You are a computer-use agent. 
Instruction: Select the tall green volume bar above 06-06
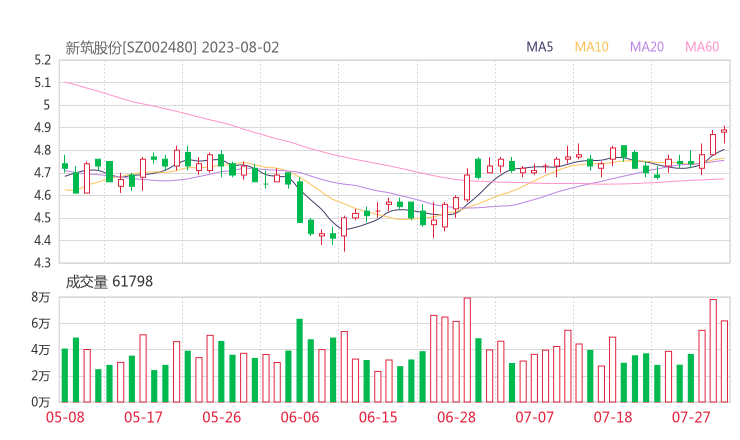(x=299, y=360)
